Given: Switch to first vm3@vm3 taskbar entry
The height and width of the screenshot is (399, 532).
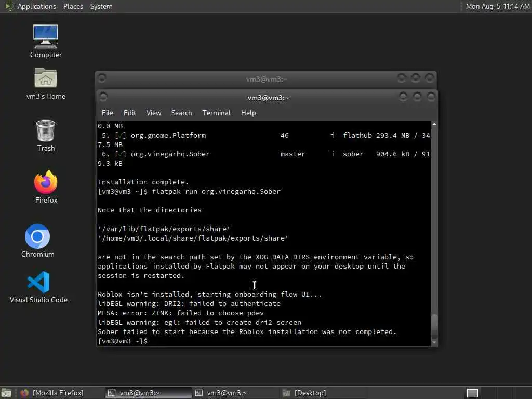Looking at the screenshot, I should (x=148, y=393).
